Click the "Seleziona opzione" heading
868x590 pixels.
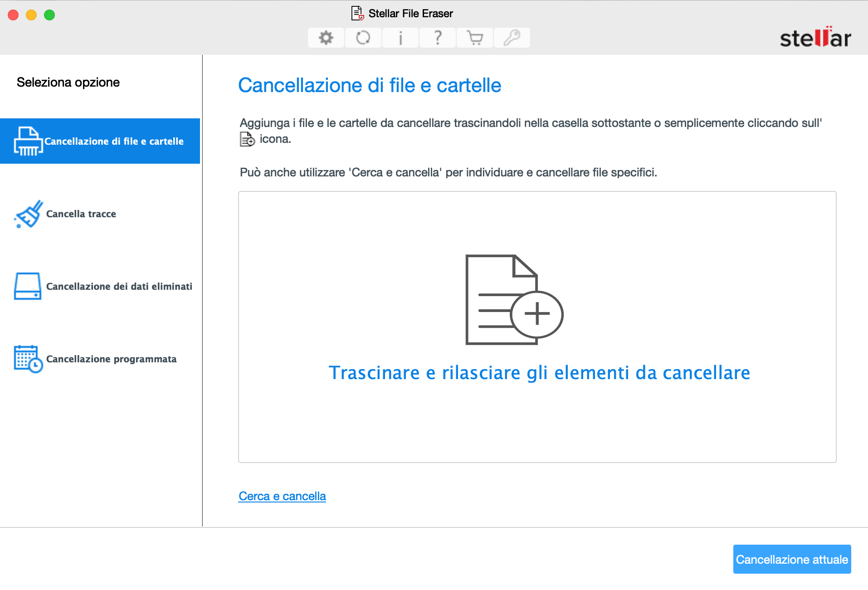point(68,82)
